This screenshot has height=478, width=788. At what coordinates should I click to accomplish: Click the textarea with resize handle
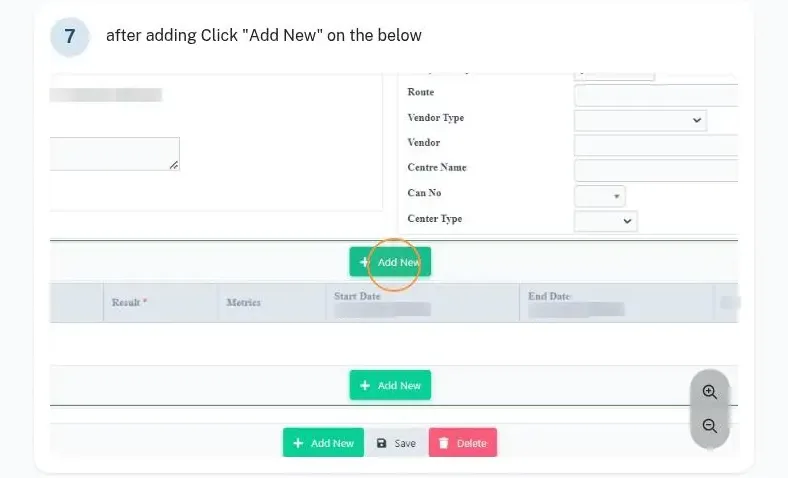(115, 154)
